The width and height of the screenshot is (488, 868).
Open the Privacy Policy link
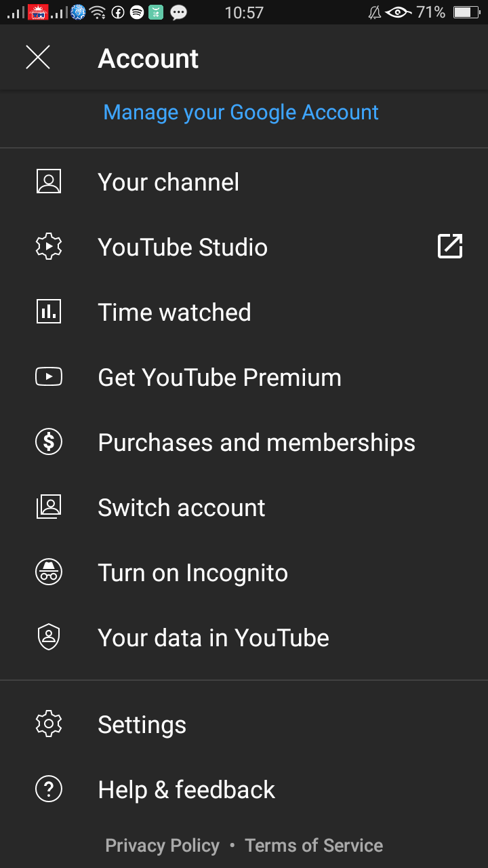coord(163,846)
